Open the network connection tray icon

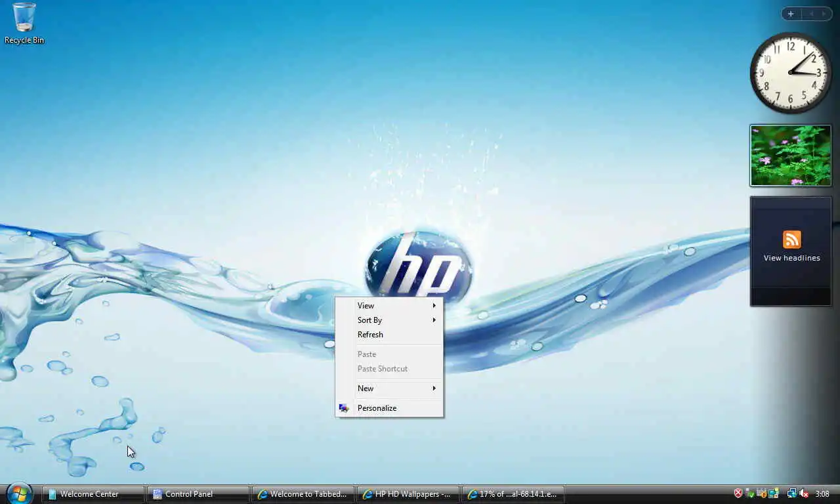point(792,493)
